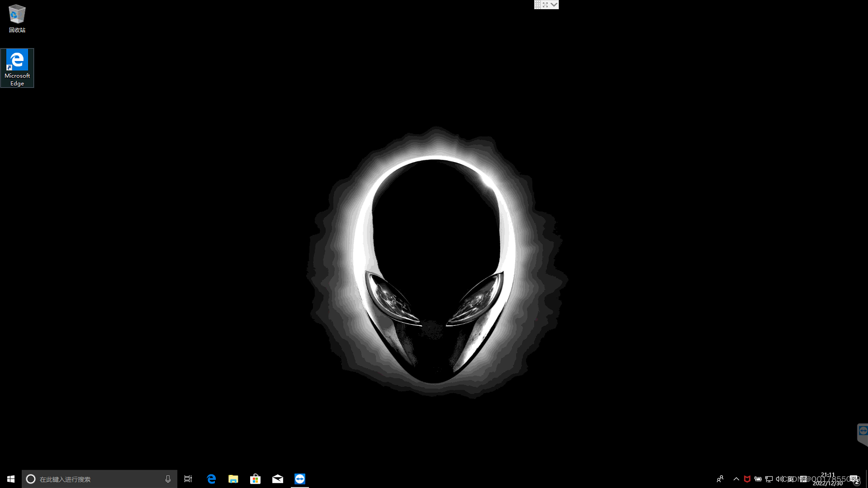Switch to TeamViewer in the taskbar
868x488 pixels.
(x=300, y=479)
